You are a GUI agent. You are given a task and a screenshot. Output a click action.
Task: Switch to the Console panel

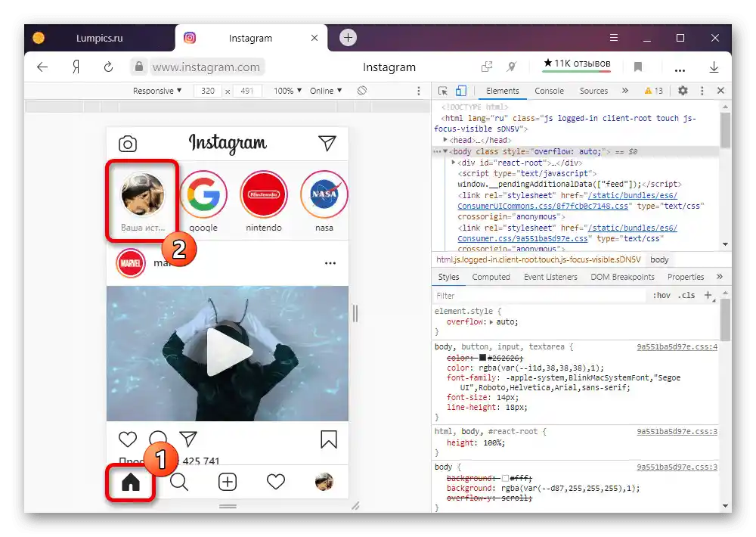pyautogui.click(x=549, y=91)
